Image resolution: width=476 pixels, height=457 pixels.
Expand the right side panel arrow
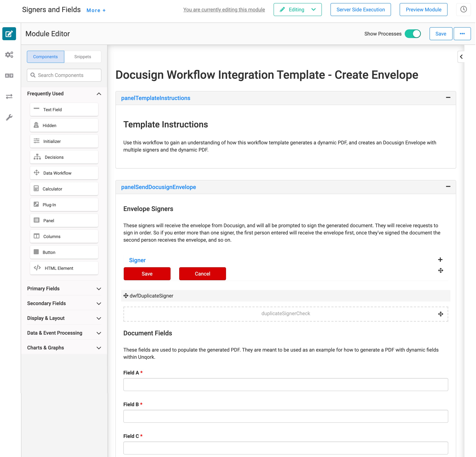click(x=461, y=57)
